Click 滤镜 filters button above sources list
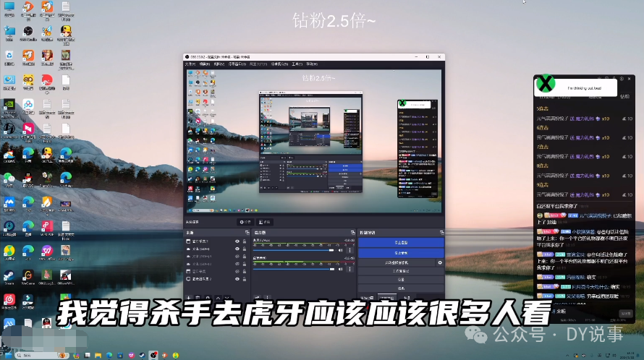 point(265,222)
